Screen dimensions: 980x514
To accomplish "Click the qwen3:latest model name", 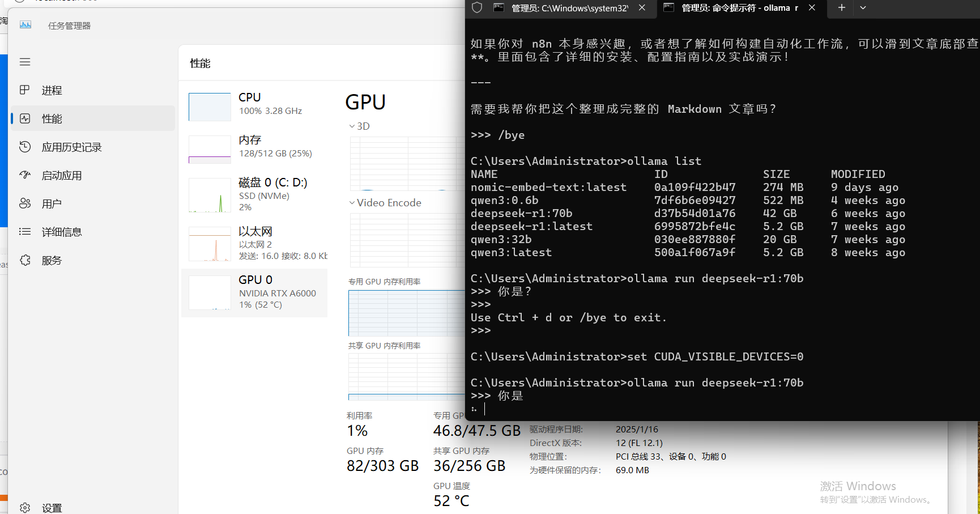I will point(511,252).
